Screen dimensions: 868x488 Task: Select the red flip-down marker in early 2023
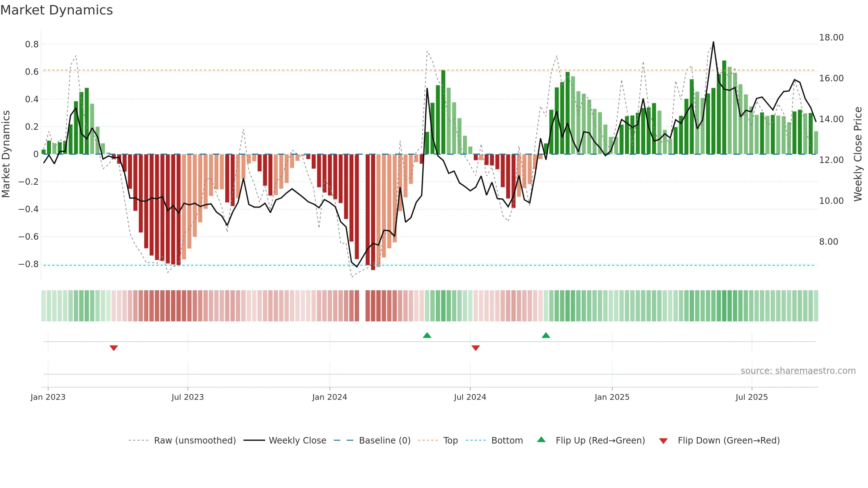pyautogui.click(x=114, y=348)
